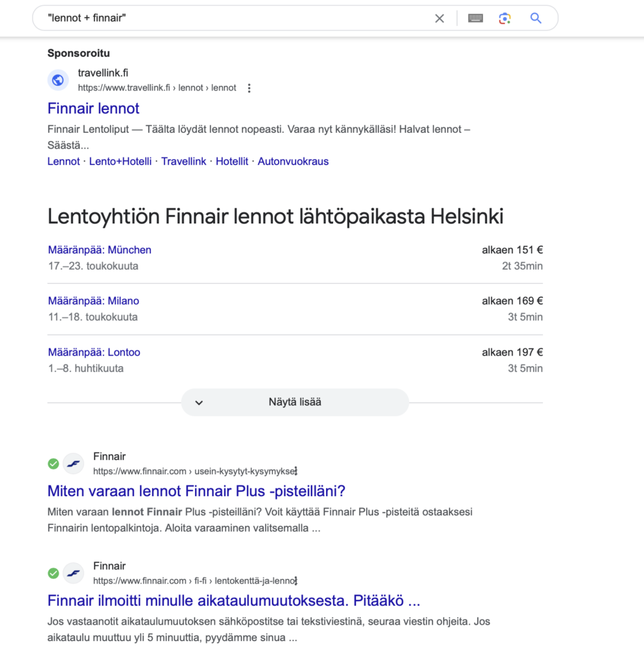Open the Finnair lennot ad headline
This screenshot has width=644, height=667.
click(x=93, y=108)
